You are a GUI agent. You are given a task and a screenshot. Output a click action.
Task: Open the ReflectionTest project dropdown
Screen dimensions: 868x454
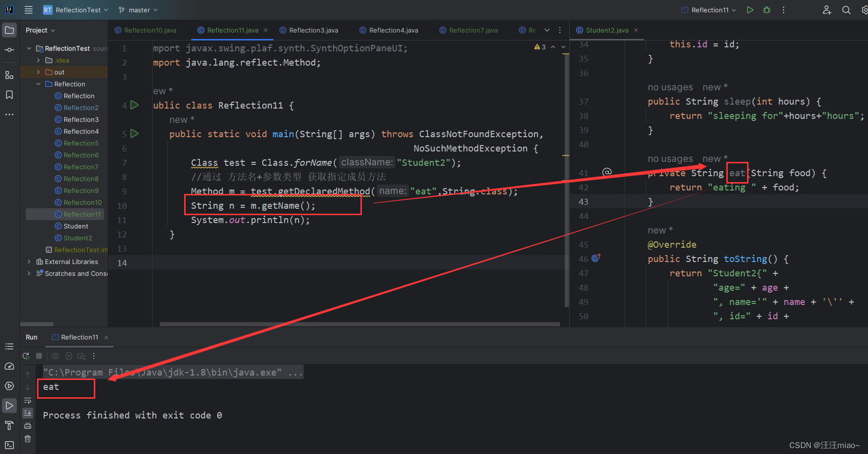click(76, 10)
